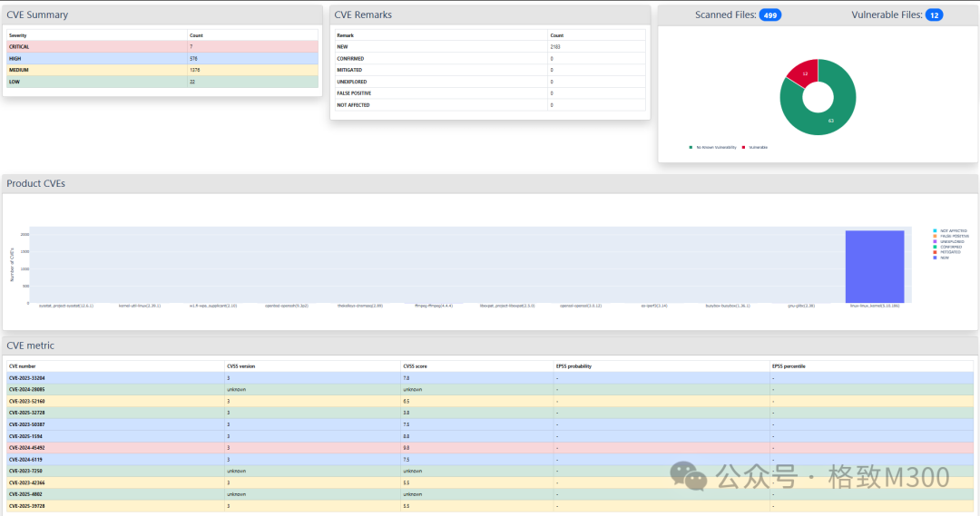The height and width of the screenshot is (516, 980).
Task: Click the FALSE POSITIVE remark row
Action: click(490, 93)
